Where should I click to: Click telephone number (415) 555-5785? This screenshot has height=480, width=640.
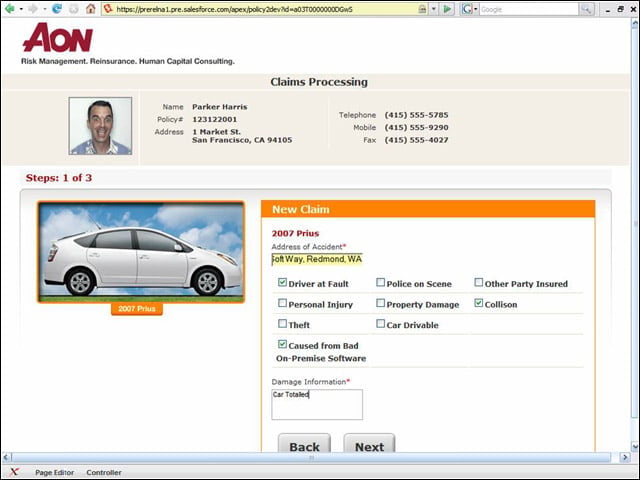416,115
